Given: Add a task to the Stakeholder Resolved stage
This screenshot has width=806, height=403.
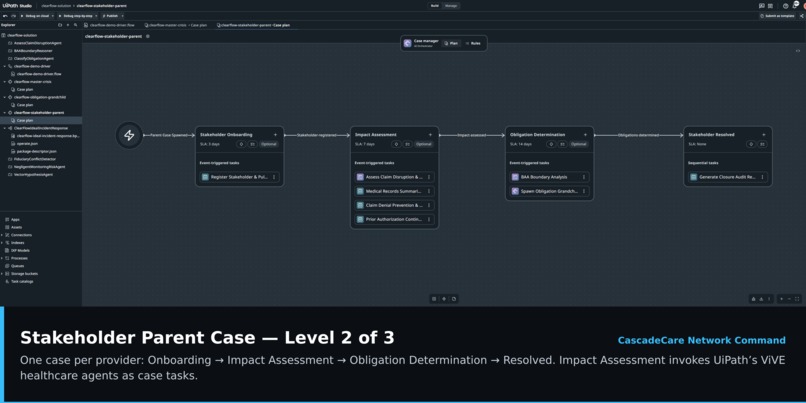Looking at the screenshot, I should pyautogui.click(x=763, y=135).
